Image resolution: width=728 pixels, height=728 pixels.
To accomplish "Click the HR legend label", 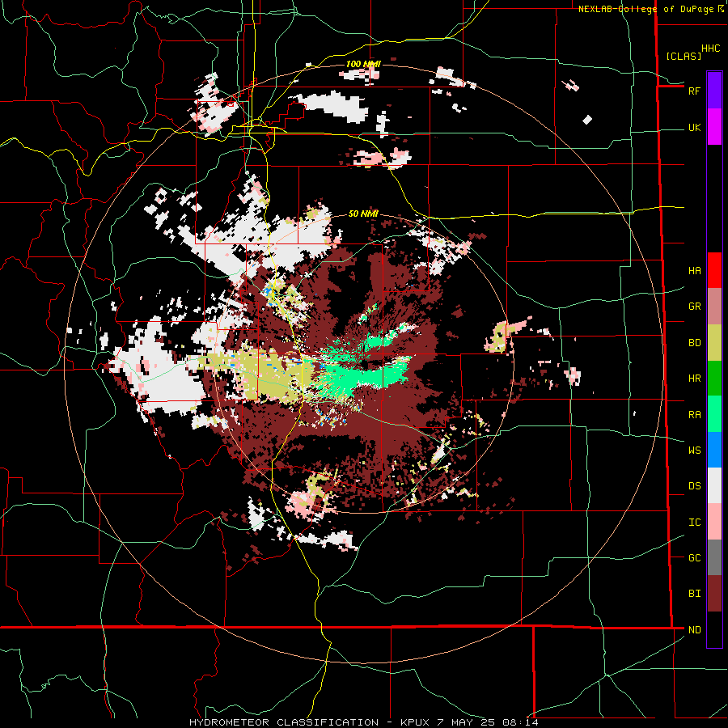I will point(694,379).
